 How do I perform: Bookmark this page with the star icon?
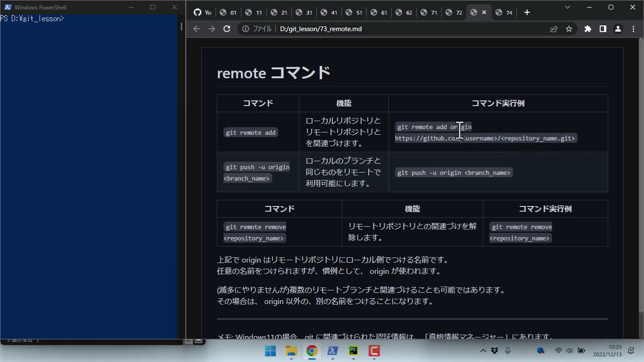click(x=569, y=29)
